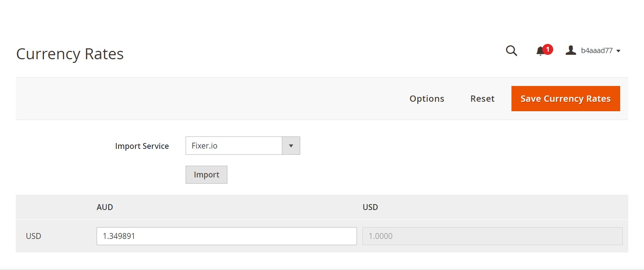Reset the currency rate changes

click(482, 98)
